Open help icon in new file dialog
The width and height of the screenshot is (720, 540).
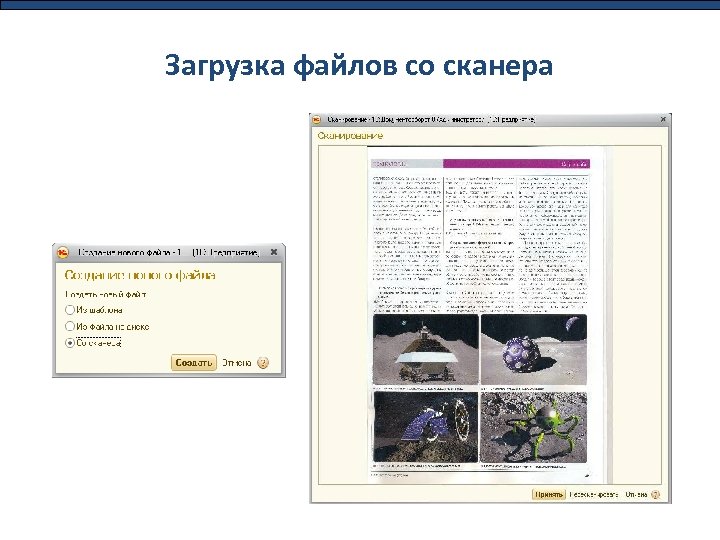[x=263, y=363]
